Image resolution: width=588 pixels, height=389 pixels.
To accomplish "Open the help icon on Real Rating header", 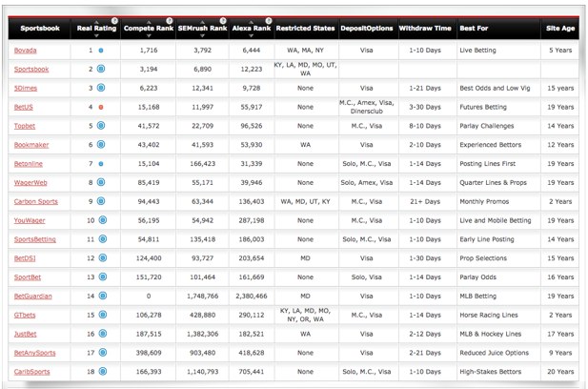I will 114,21.
